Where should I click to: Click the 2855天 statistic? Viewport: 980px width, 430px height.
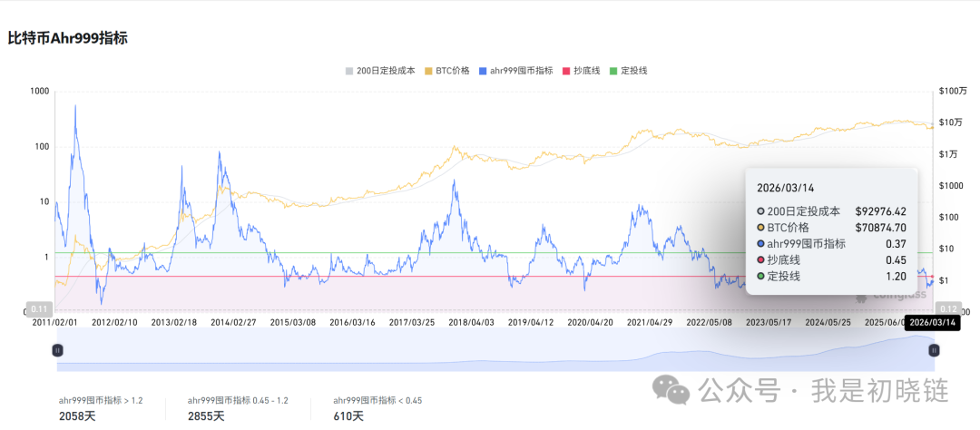pyautogui.click(x=206, y=415)
